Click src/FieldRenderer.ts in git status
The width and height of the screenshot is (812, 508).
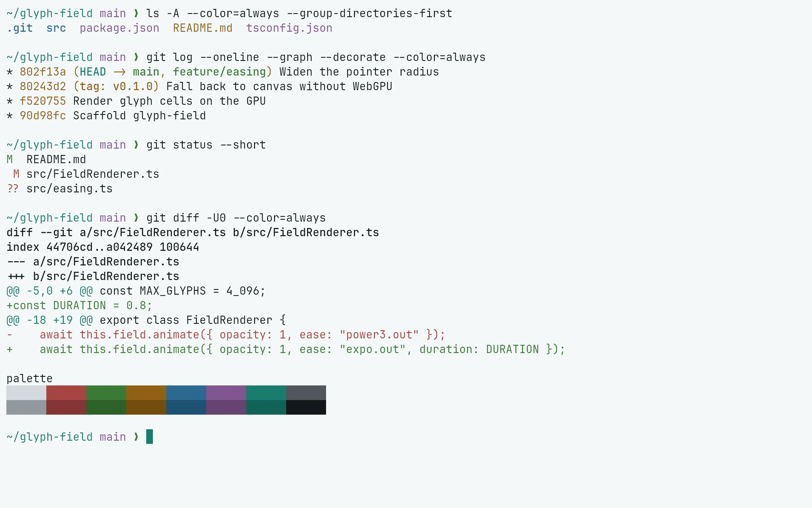[x=93, y=174]
